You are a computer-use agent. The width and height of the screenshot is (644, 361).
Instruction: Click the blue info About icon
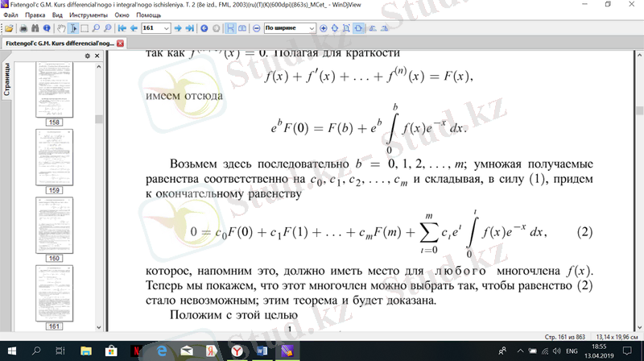47,28
